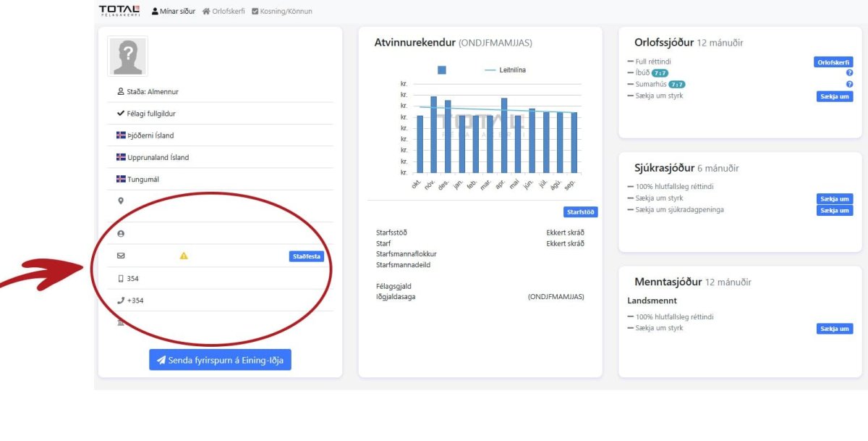Click the location pin address icon
The image size is (868, 441).
tap(121, 201)
